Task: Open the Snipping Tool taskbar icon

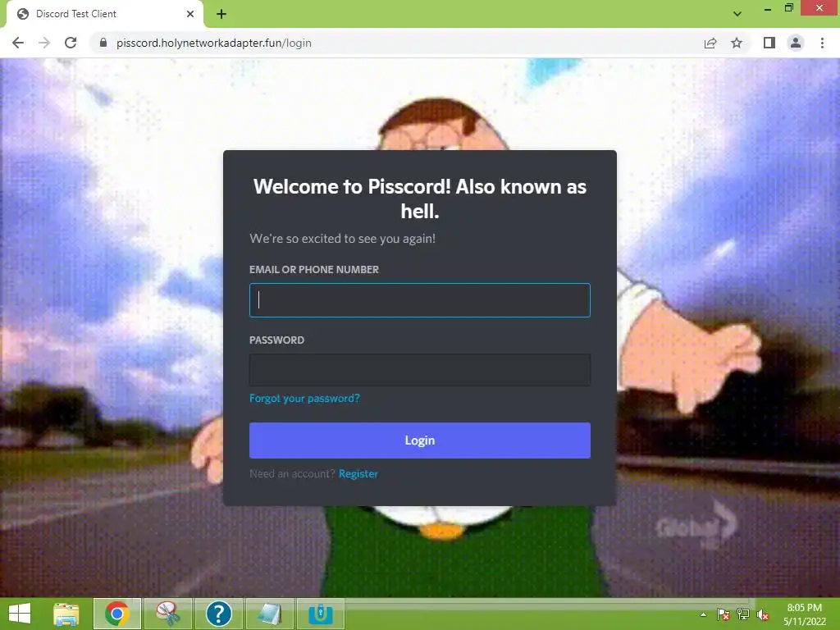Action: 168,614
